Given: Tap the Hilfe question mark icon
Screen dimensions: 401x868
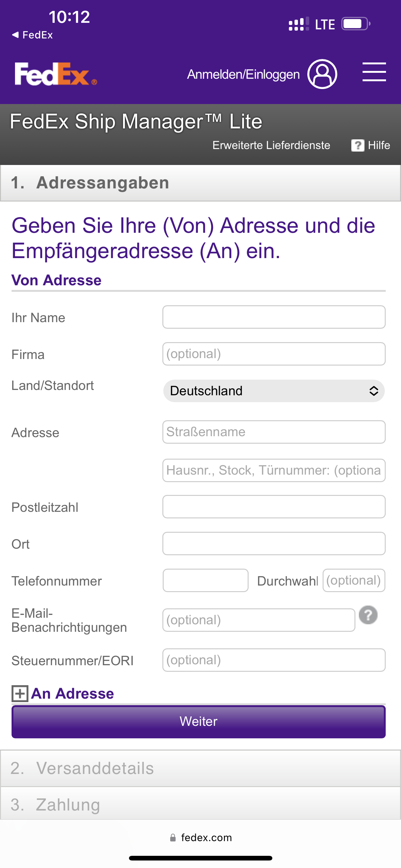Looking at the screenshot, I should [358, 145].
